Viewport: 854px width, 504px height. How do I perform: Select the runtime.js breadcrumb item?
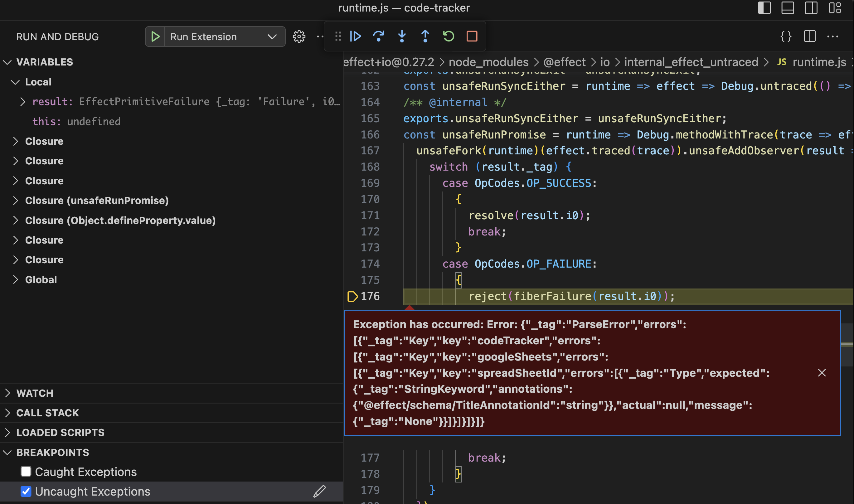tap(819, 62)
